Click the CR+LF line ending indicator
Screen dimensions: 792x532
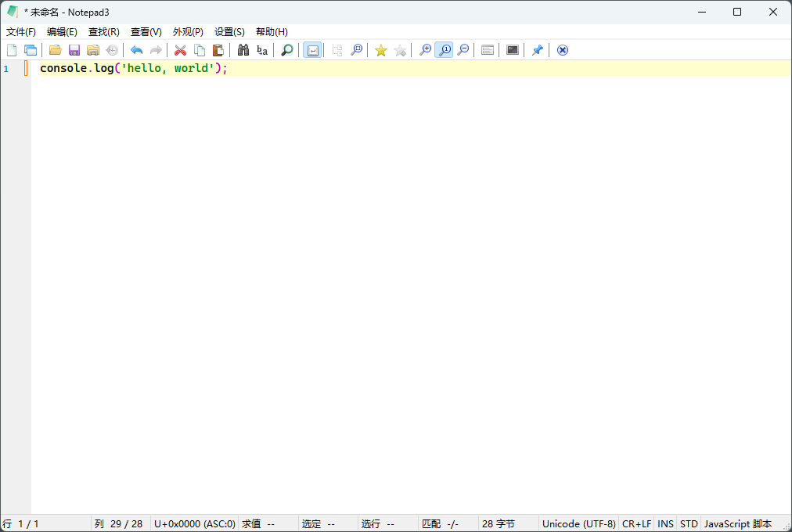tap(636, 524)
